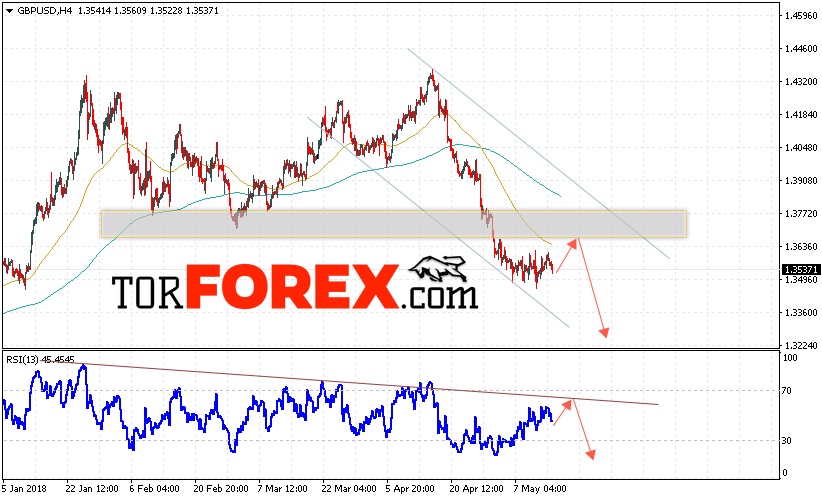This screenshot has width=822, height=500.
Task: Click the 1.43200 price axis value
Action: [x=801, y=82]
